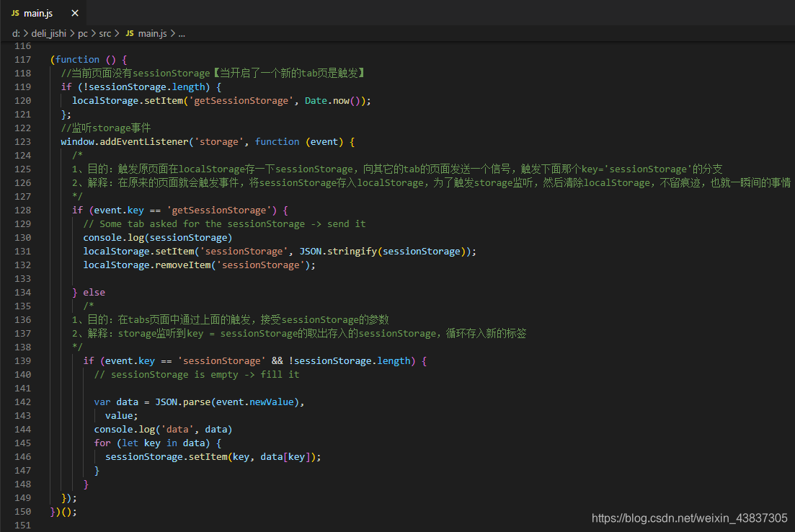
Task: Click 'Date' on line 120
Action: pyautogui.click(x=316, y=100)
